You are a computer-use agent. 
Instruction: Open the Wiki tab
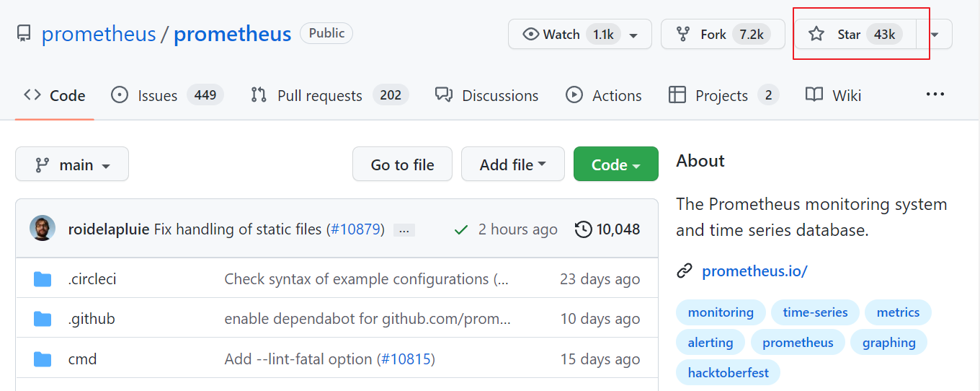[x=834, y=95]
